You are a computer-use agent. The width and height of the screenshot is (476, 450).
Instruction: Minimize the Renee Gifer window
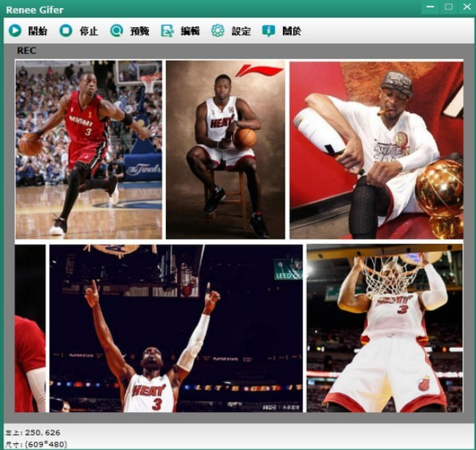pyautogui.click(x=431, y=7)
